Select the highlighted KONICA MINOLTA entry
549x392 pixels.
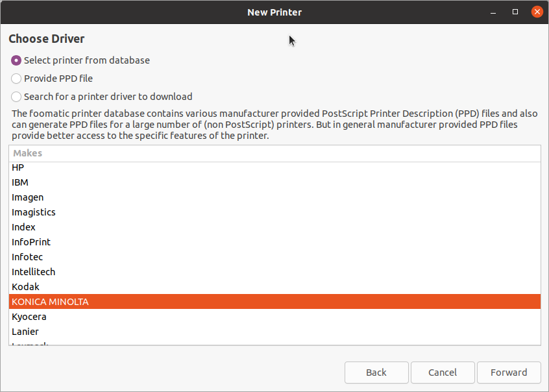click(x=51, y=302)
